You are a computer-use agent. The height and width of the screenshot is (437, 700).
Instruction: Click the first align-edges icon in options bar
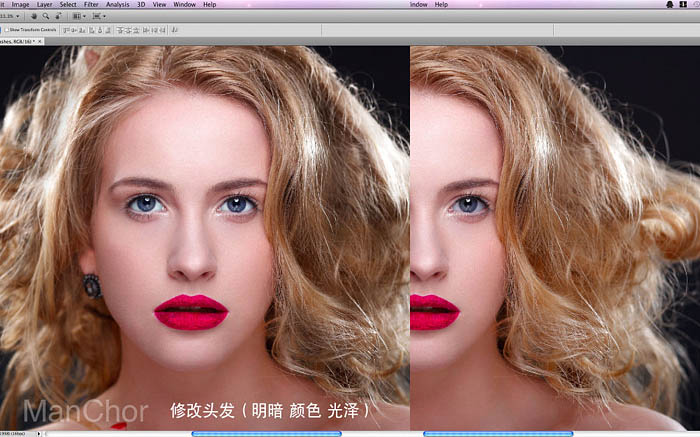67,30
